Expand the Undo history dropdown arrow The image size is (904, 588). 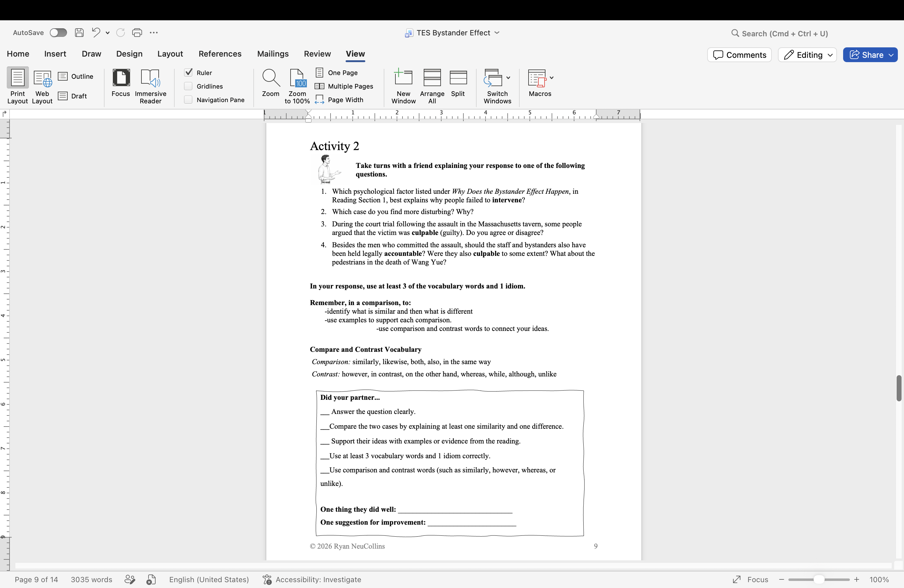(x=108, y=33)
